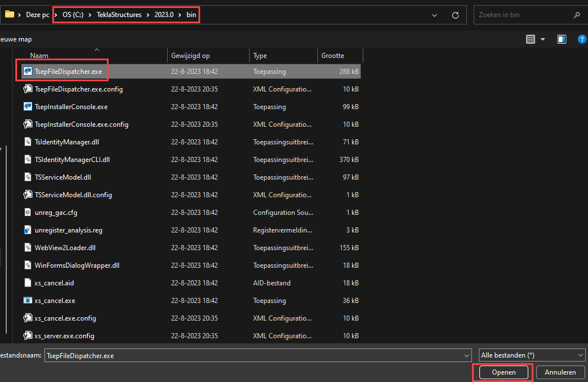Click the Annuleren button

pyautogui.click(x=560, y=372)
